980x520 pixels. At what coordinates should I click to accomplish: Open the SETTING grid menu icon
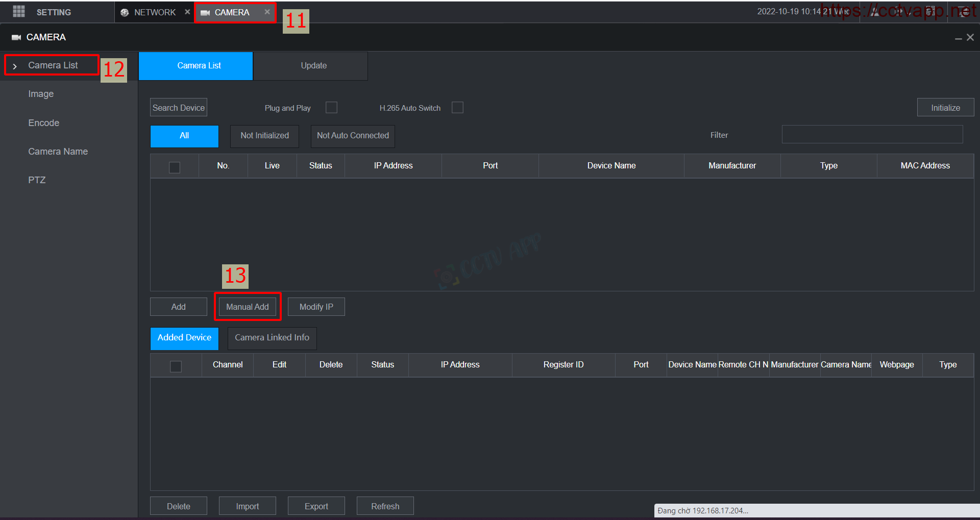coord(19,12)
